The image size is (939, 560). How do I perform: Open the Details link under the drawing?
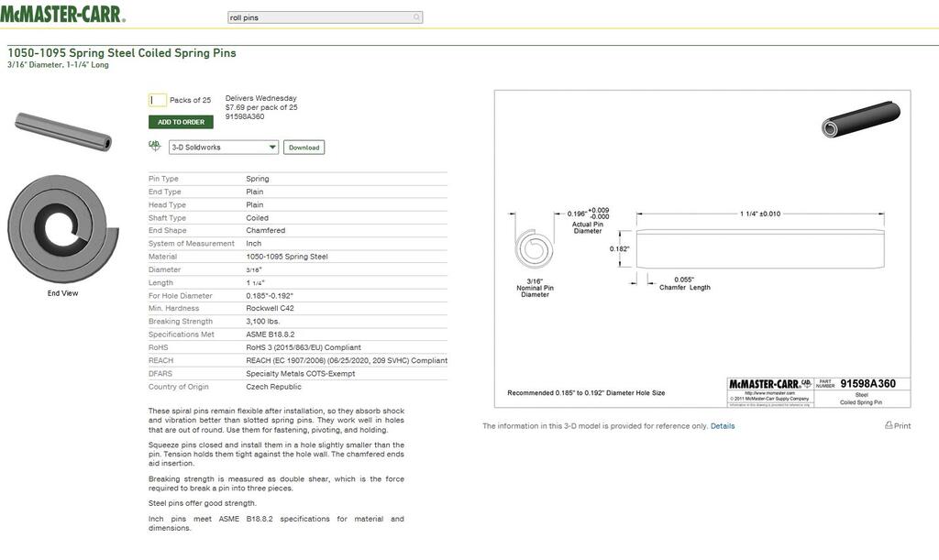tap(723, 426)
